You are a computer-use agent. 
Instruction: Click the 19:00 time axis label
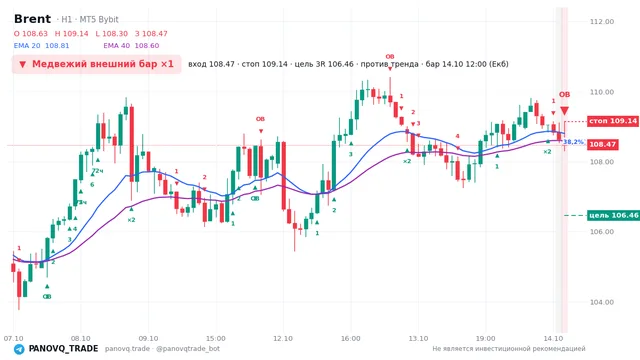(x=485, y=338)
